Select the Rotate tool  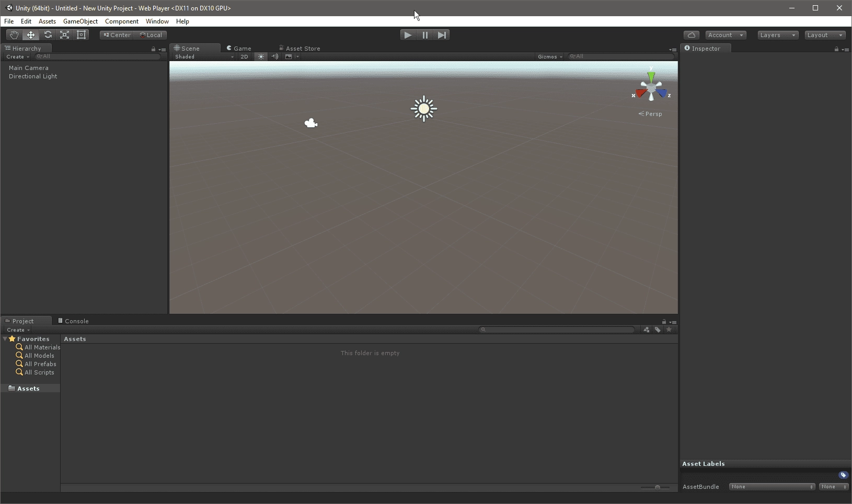point(48,35)
